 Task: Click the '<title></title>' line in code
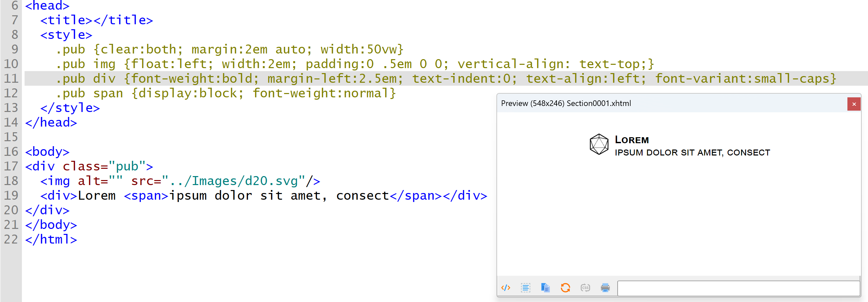click(97, 20)
